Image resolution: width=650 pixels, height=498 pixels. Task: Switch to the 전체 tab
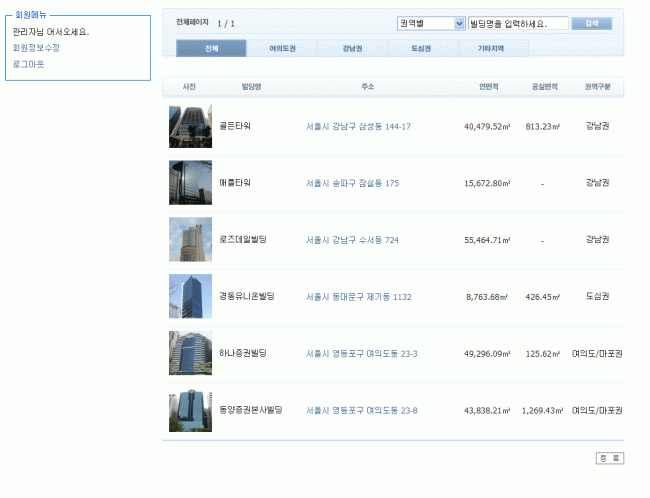click(x=211, y=48)
